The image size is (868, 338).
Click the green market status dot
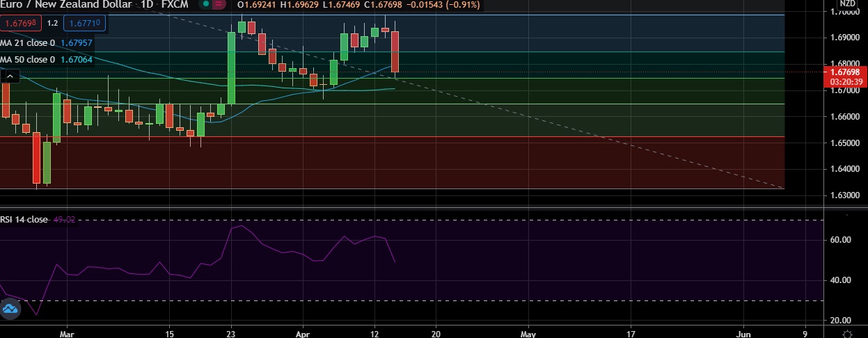click(207, 5)
